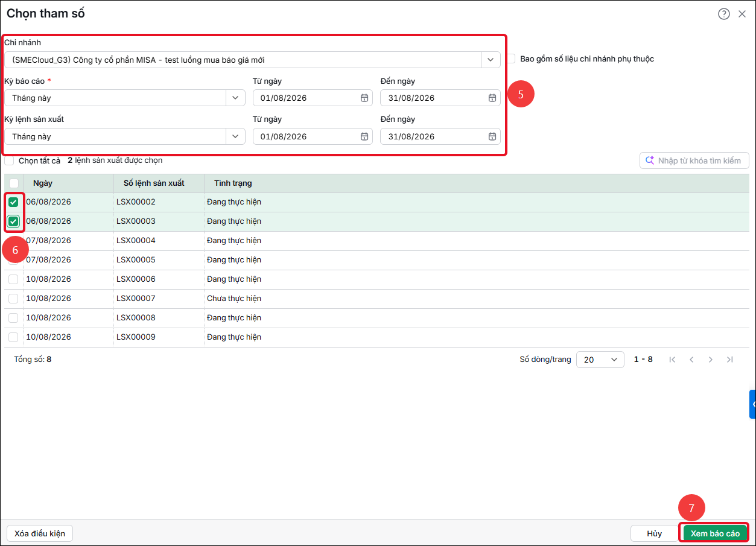Open calendar for Kỳ báo cáo Đến ngày
The height and width of the screenshot is (546, 756).
click(492, 98)
